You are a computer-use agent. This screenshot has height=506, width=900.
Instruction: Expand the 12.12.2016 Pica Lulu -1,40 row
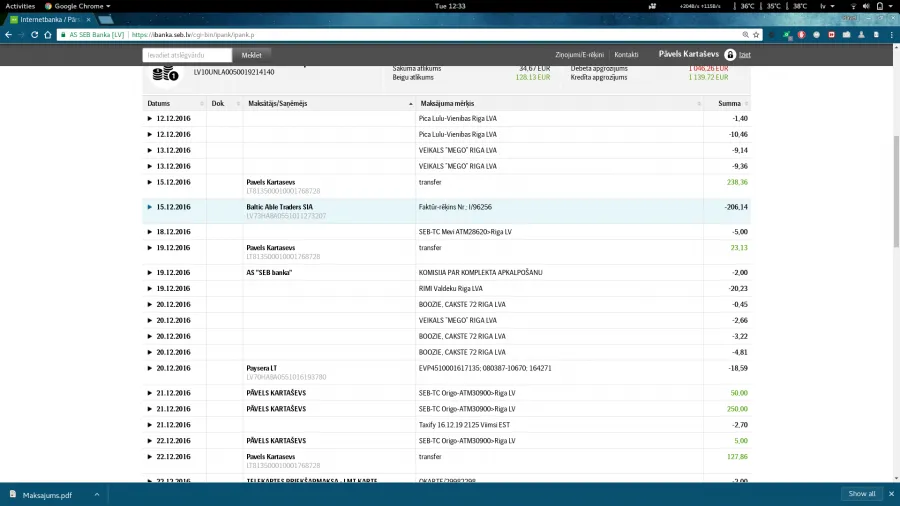pos(150,119)
